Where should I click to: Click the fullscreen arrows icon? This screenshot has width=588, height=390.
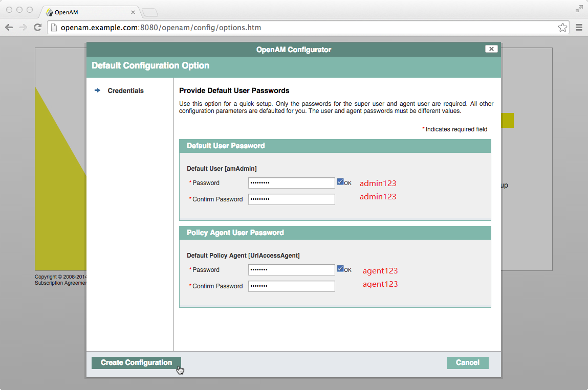point(579,9)
